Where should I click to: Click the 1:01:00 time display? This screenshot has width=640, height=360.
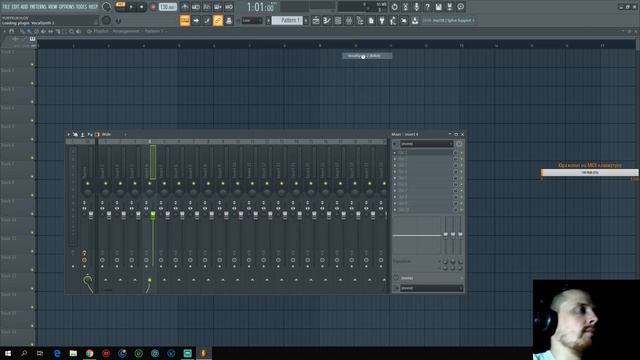(x=261, y=7)
